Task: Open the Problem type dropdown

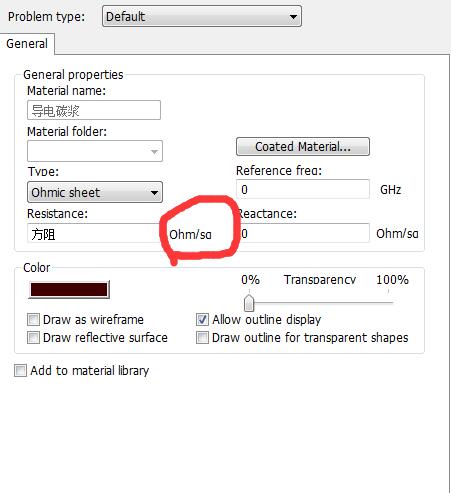Action: point(202,16)
